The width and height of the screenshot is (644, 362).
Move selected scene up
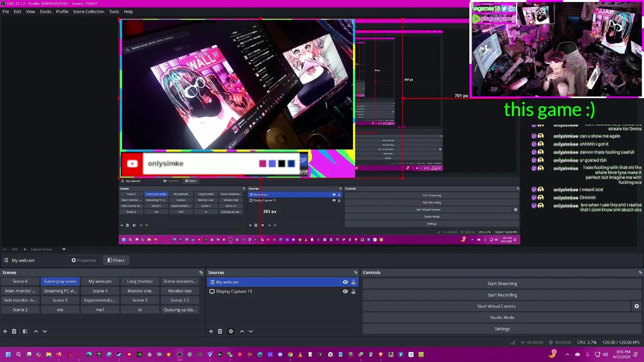(36, 331)
